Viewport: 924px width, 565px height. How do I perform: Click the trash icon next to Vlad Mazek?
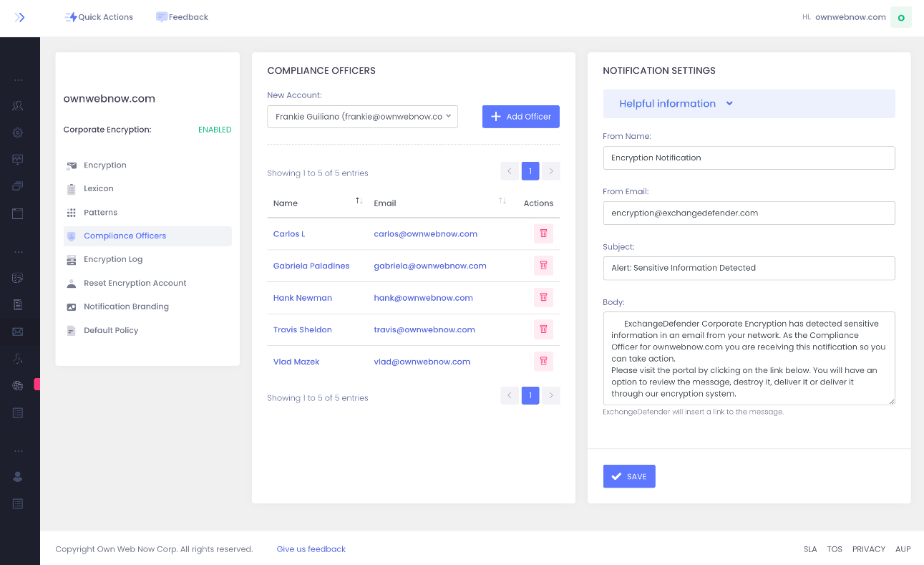click(x=543, y=361)
